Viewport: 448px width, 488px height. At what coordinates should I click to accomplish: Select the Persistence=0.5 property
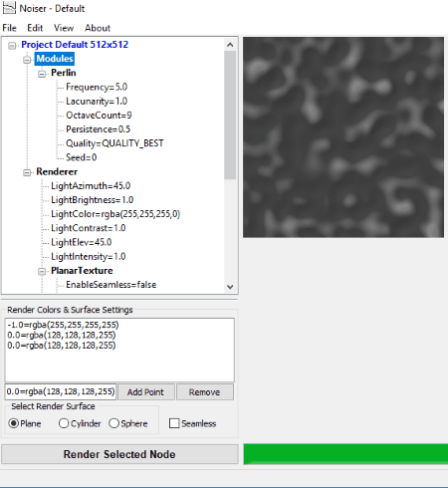tap(98, 129)
